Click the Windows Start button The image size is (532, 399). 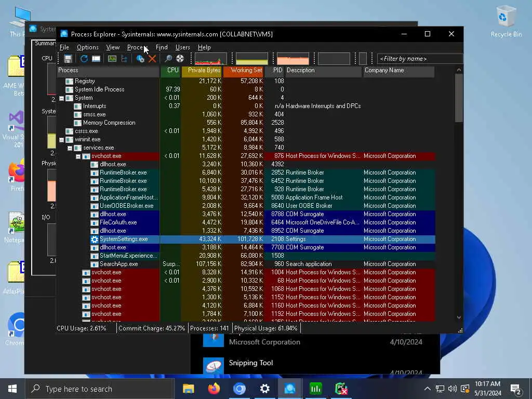[12, 389]
